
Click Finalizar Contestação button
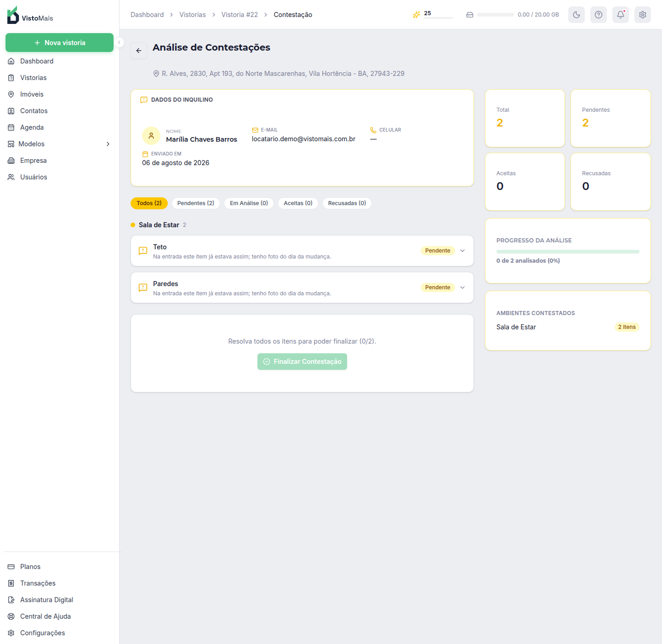(302, 362)
